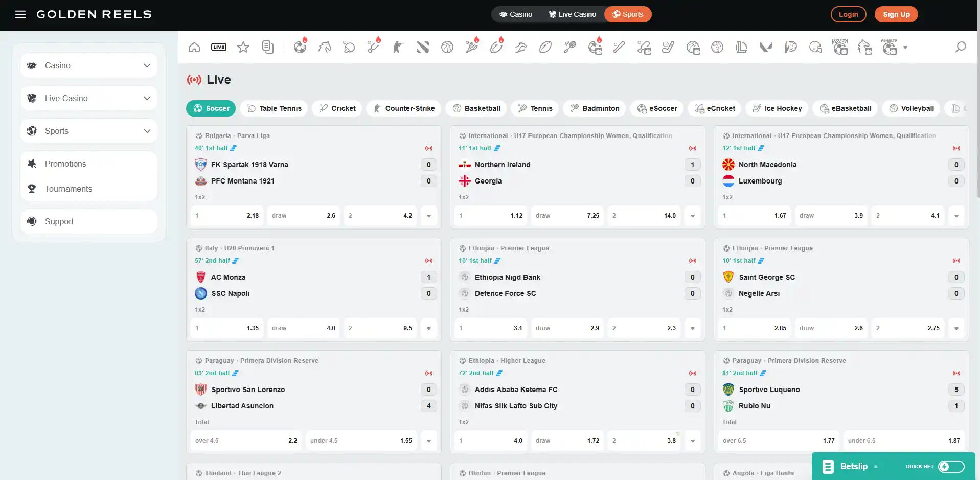Select the Volta football icon
Screen dimensions: 980x480
(840, 47)
